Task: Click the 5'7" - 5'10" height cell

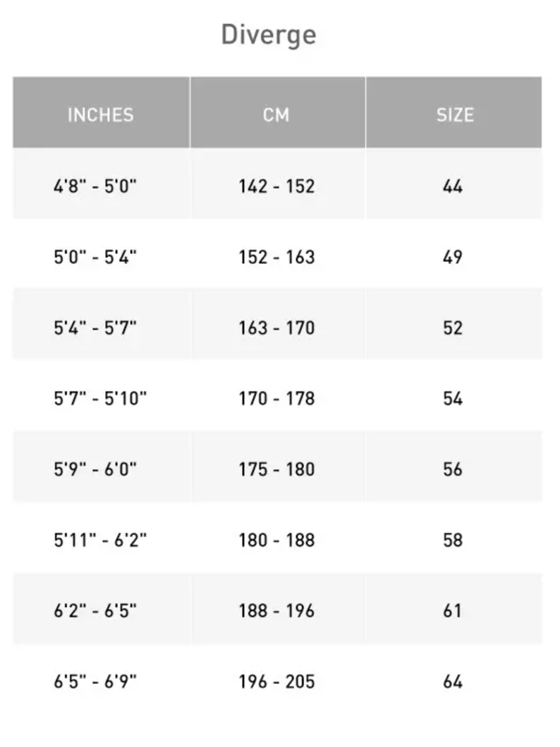Action: (100, 399)
